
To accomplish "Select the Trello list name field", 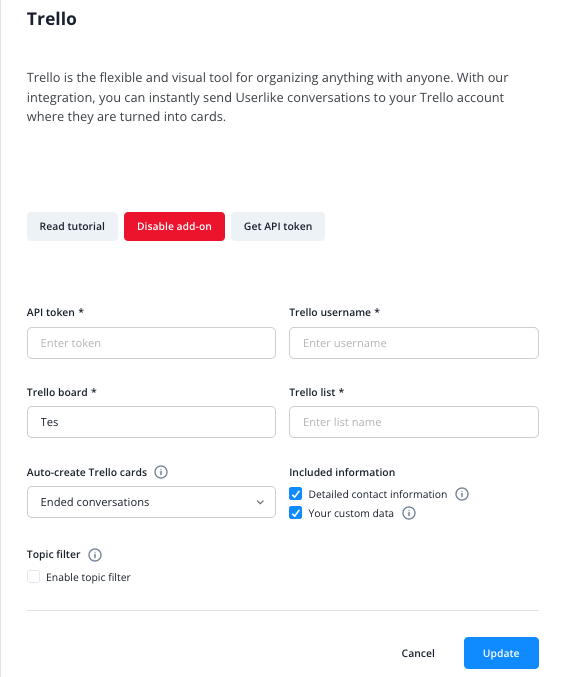I will pos(414,422).
